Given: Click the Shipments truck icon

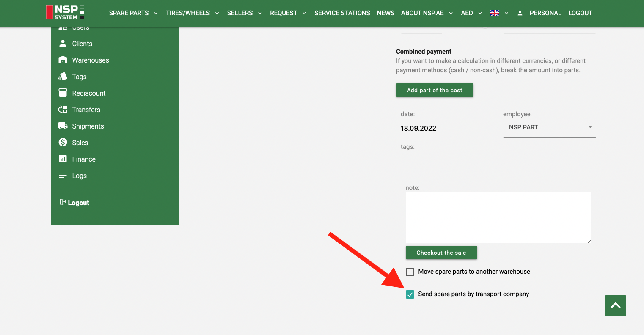Looking at the screenshot, I should point(63,126).
